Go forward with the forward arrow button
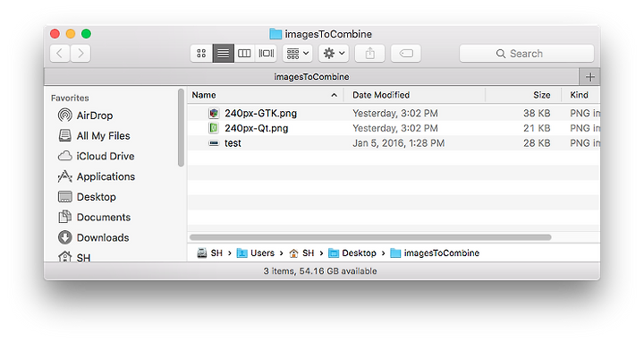This screenshot has width=644, height=343. click(x=80, y=54)
